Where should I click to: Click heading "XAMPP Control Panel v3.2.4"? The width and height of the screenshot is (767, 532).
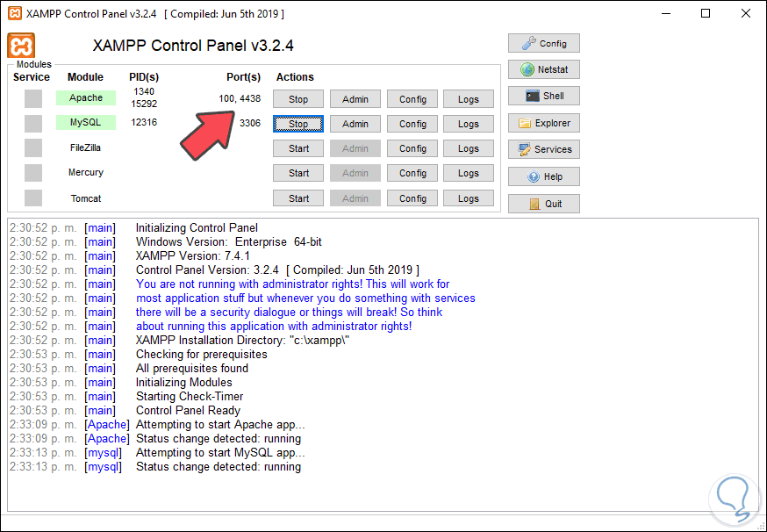[193, 46]
